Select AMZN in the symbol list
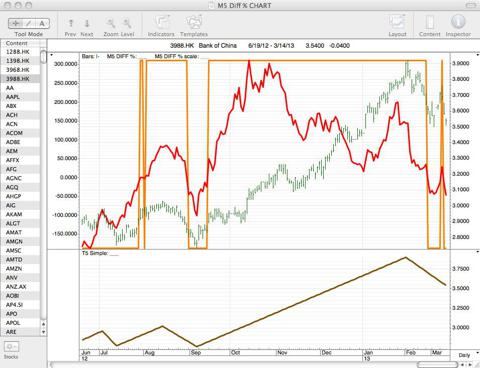The width and height of the screenshot is (480, 368). point(21,268)
